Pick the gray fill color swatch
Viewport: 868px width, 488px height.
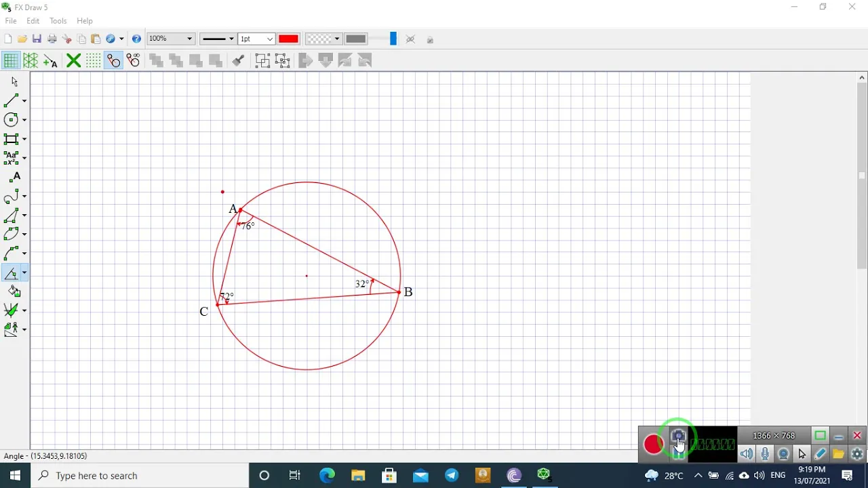click(x=356, y=39)
